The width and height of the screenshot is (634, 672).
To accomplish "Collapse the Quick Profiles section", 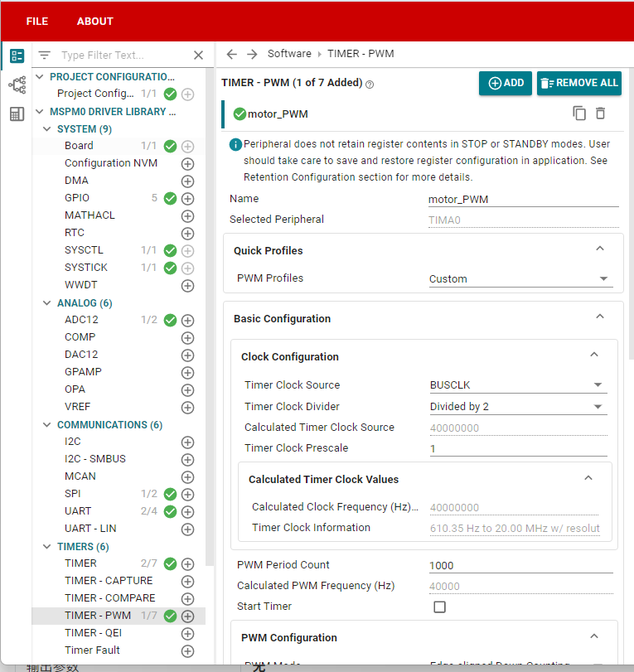I will [x=600, y=249].
